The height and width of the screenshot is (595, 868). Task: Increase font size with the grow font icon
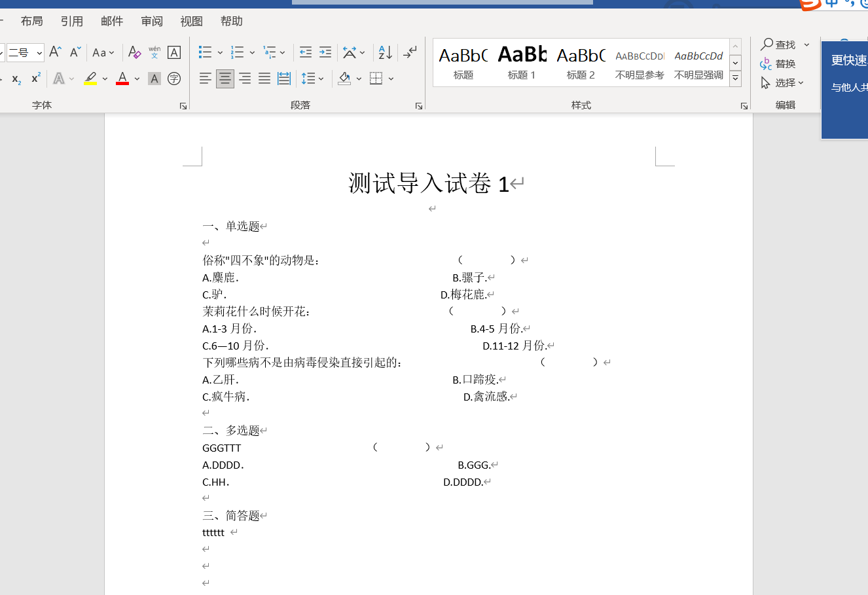[x=56, y=52]
